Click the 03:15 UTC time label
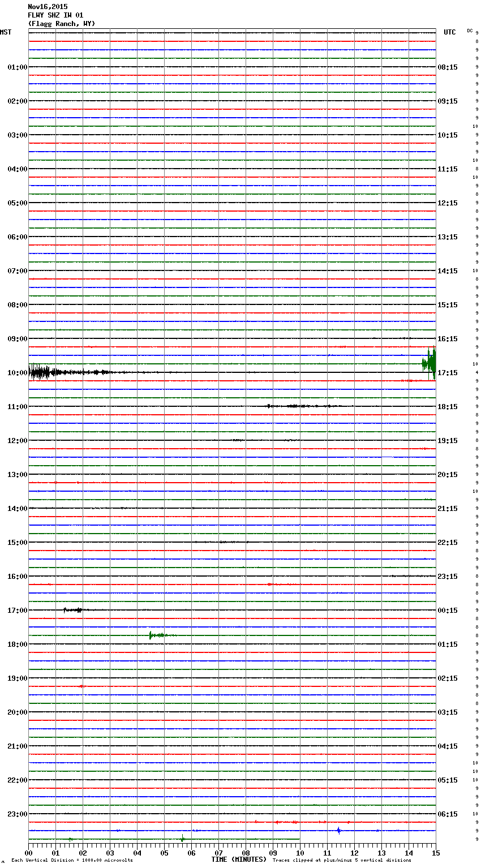481x868 pixels. point(448,712)
